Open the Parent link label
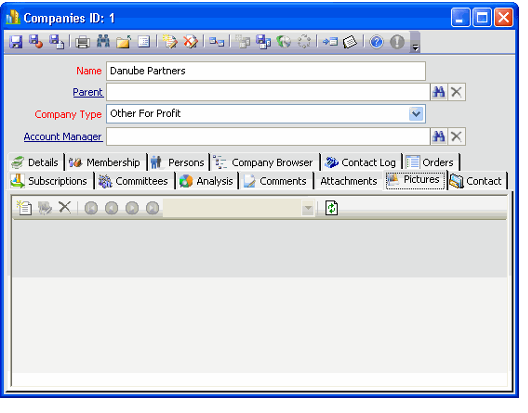Image resolution: width=528 pixels, height=413 pixels. click(88, 92)
